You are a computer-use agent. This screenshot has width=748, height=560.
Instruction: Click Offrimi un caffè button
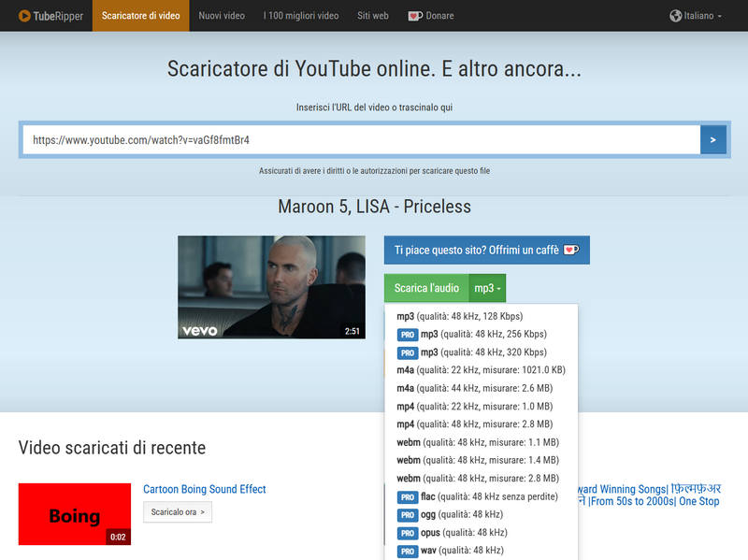[x=486, y=250]
